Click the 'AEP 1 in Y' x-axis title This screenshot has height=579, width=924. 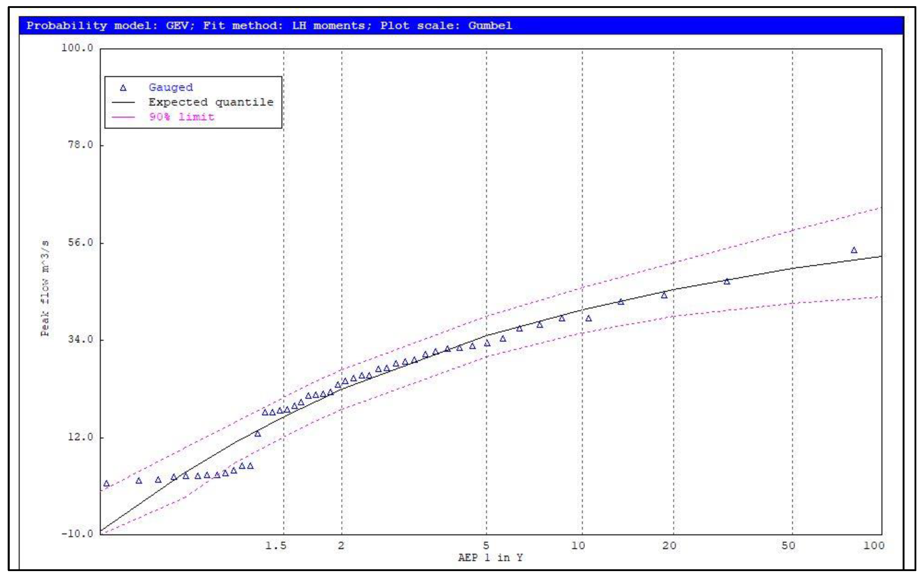pyautogui.click(x=490, y=557)
